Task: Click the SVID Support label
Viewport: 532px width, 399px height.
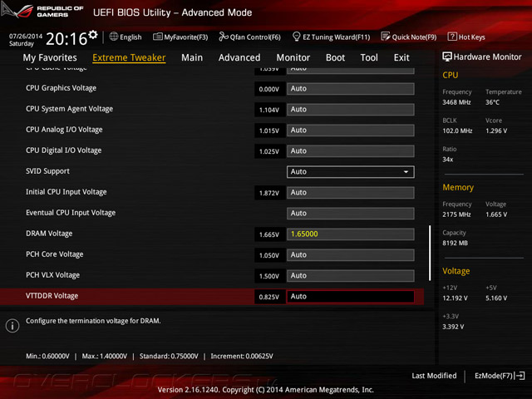Action: pos(47,171)
